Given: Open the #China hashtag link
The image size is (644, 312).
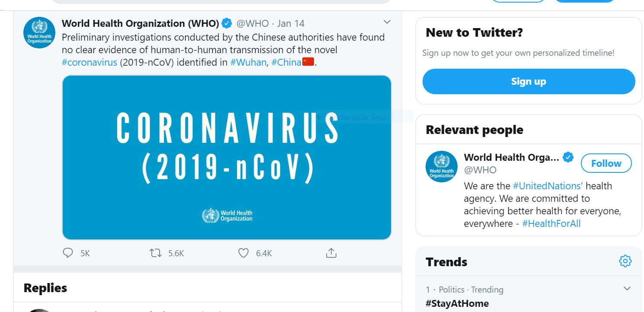Looking at the screenshot, I should [286, 62].
